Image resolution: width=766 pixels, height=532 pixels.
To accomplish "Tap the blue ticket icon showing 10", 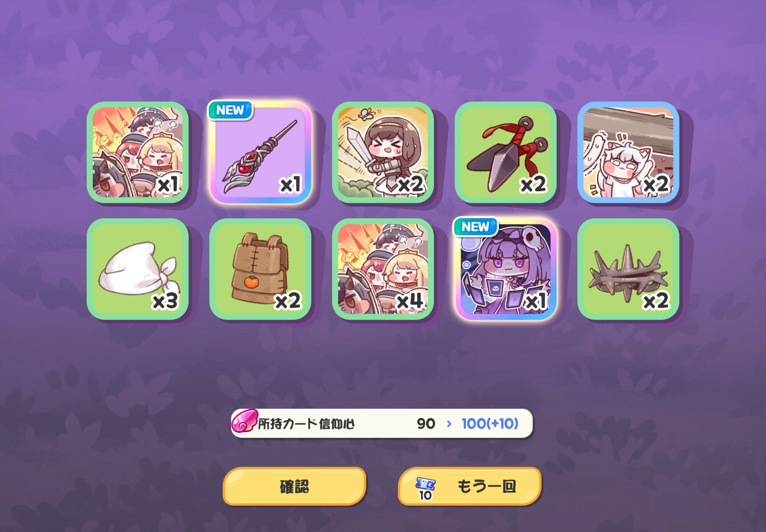I will click(425, 488).
